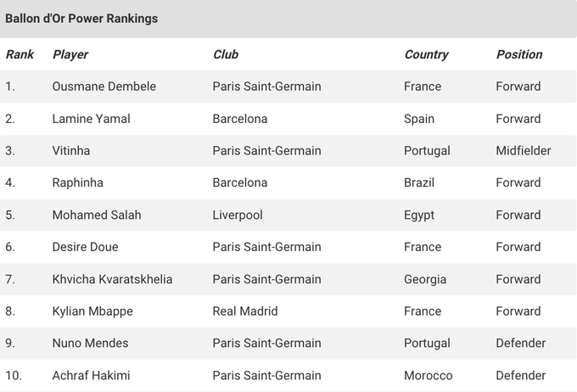Click the Midfielder position cell
The height and width of the screenshot is (392, 577).
click(524, 151)
